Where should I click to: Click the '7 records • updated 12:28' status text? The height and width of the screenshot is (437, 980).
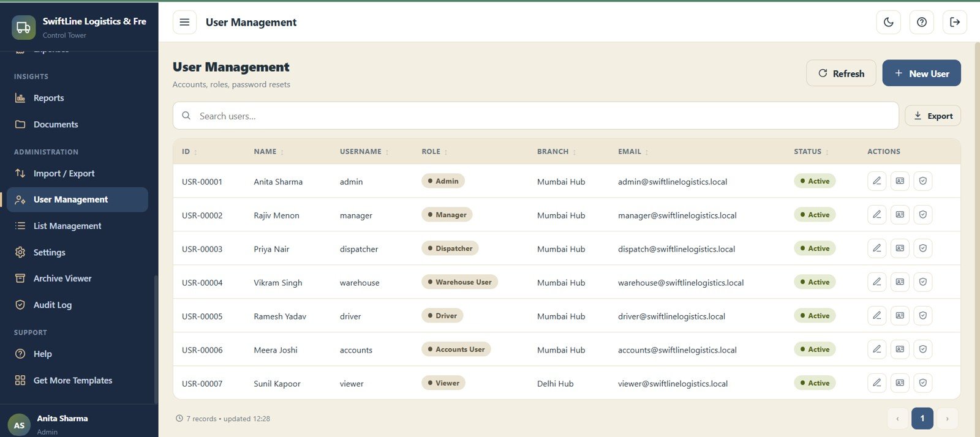(x=228, y=419)
